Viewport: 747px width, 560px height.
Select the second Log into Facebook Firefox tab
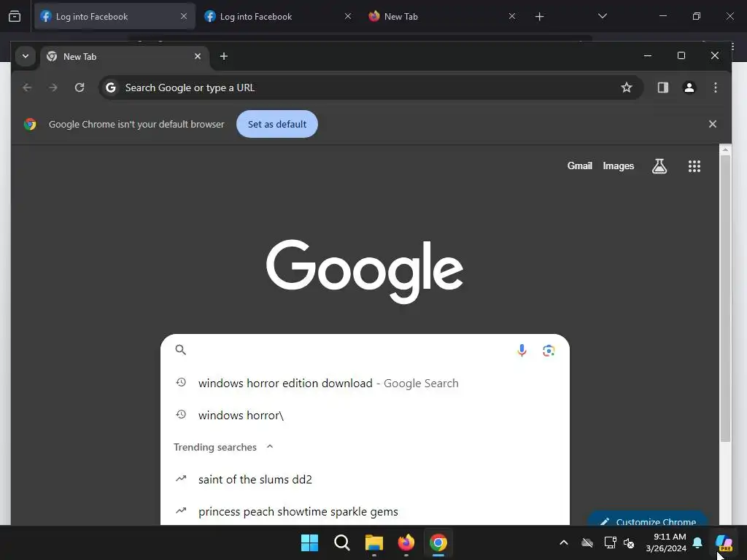[x=279, y=17]
